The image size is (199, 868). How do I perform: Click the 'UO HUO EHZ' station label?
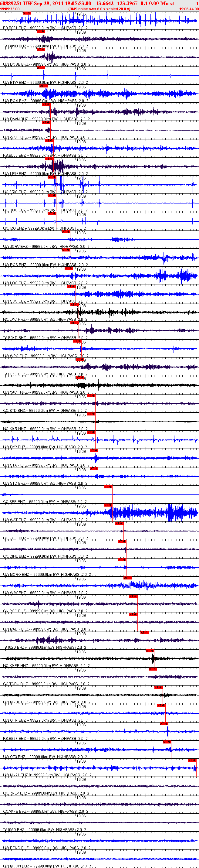(15, 210)
